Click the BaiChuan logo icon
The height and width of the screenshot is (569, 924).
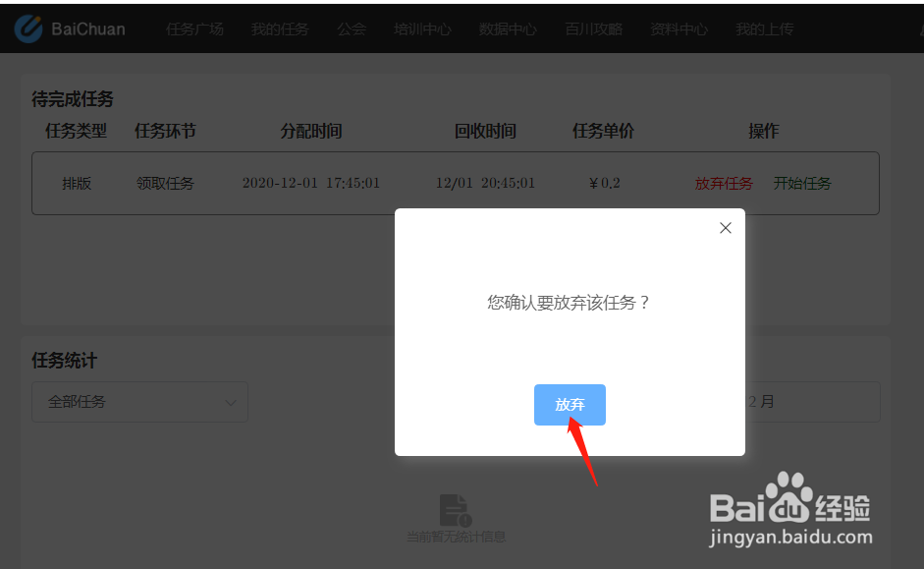(x=28, y=28)
